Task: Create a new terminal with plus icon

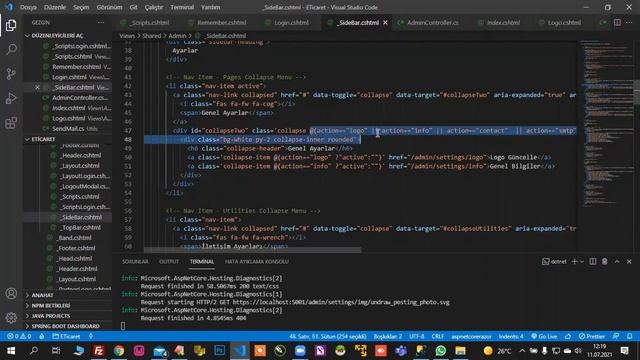Action: pyautogui.click(x=574, y=261)
